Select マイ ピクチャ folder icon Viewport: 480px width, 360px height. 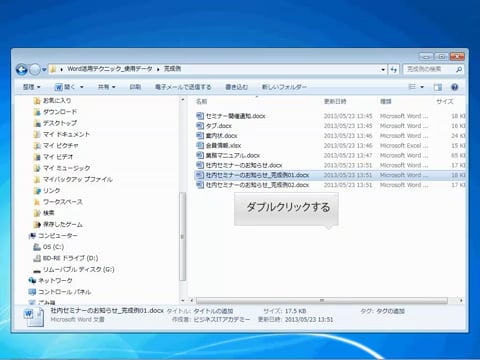click(x=37, y=146)
